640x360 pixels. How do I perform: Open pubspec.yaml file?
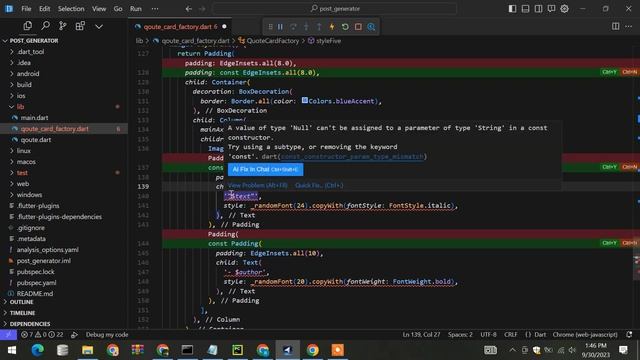click(x=36, y=282)
